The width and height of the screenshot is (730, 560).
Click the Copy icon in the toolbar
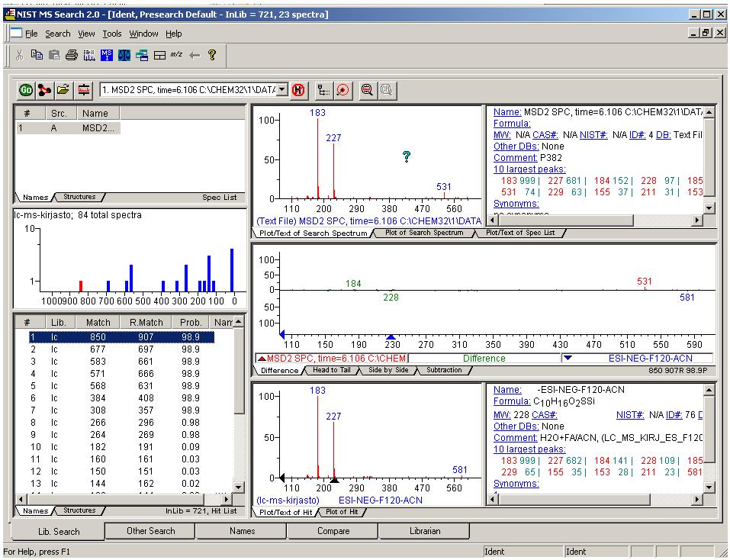click(x=37, y=55)
